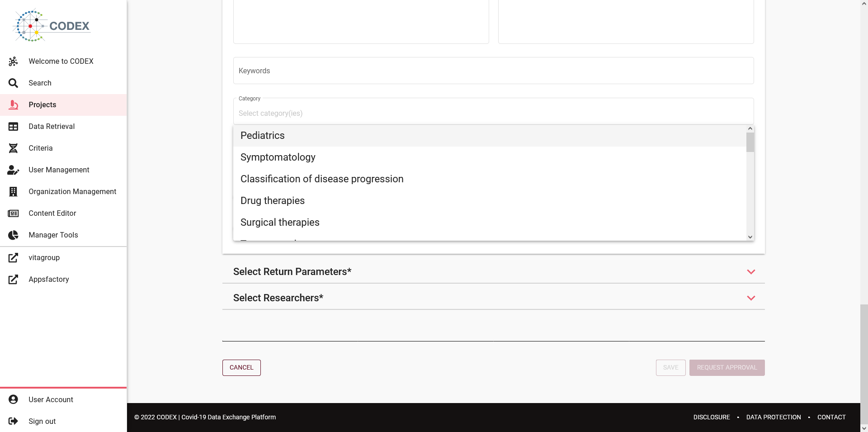Expand Select Researchers chevron
The height and width of the screenshot is (432, 868).
point(751,298)
